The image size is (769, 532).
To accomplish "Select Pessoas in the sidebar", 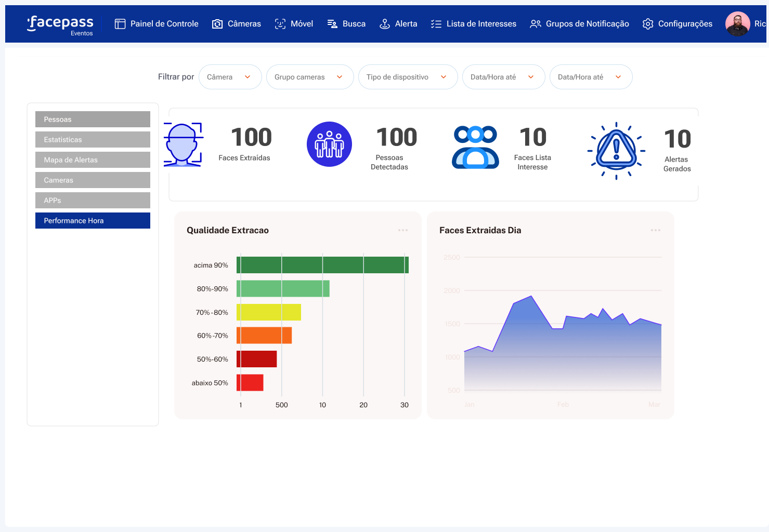I will (93, 119).
